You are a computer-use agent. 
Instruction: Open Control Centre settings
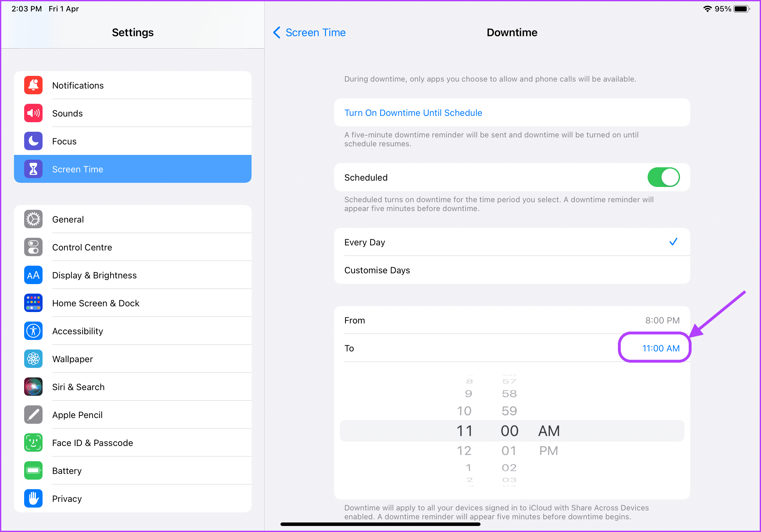point(132,247)
